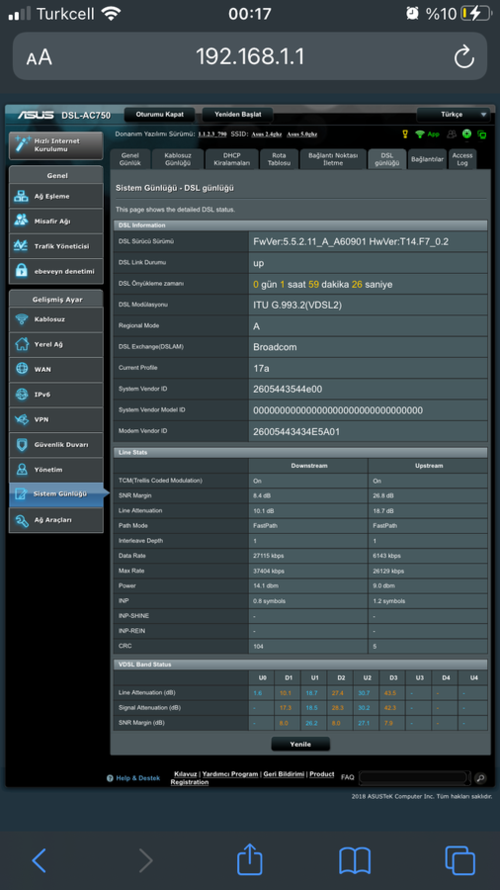Click the FAQ search magnifier button
This screenshot has width=500, height=890.
pyautogui.click(x=480, y=779)
